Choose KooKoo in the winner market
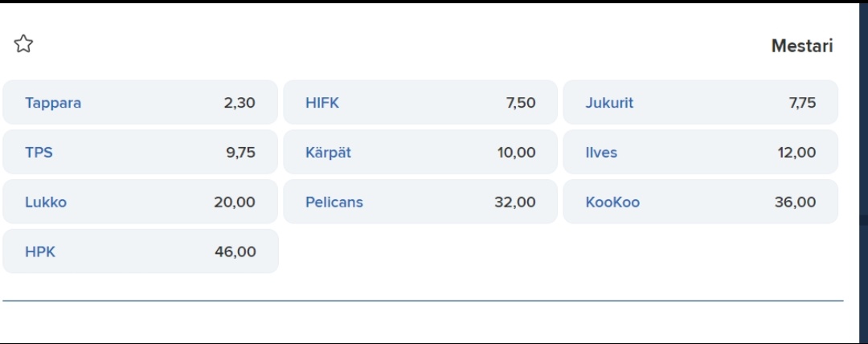868x344 pixels. click(x=700, y=202)
